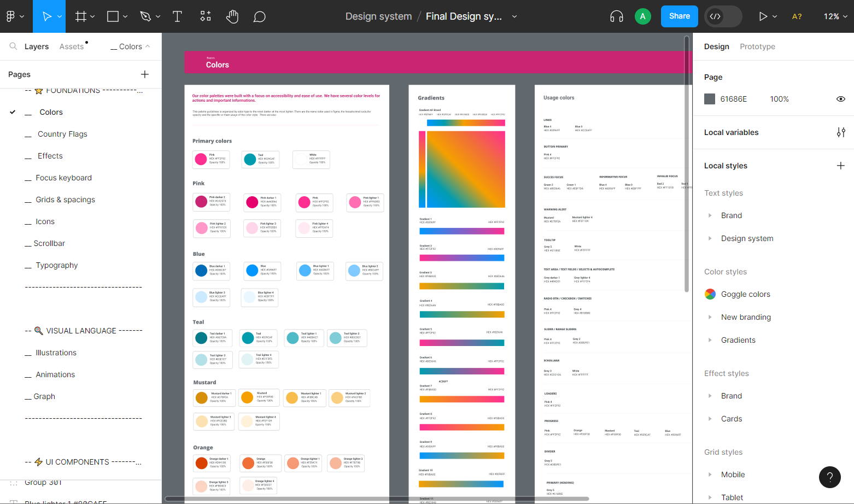This screenshot has width=854, height=504.
Task: Click the Share button
Action: [x=680, y=16]
